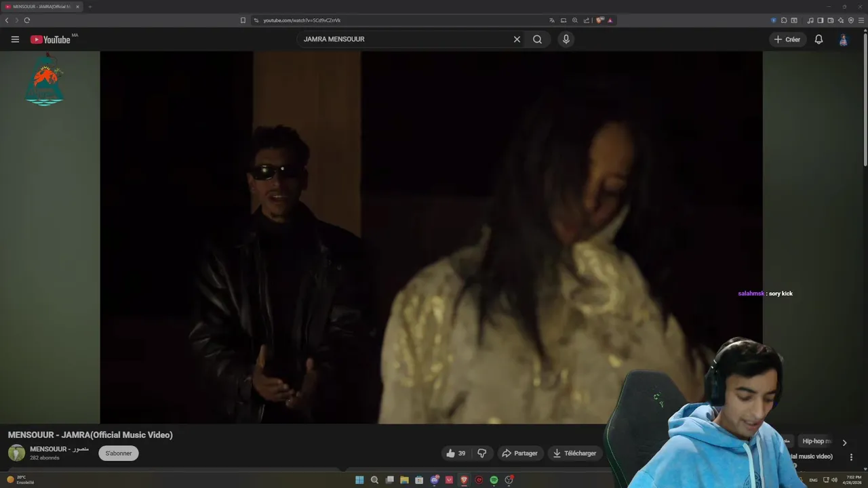Open the suggested video three-dot menu
868x488 pixels.
851,457
